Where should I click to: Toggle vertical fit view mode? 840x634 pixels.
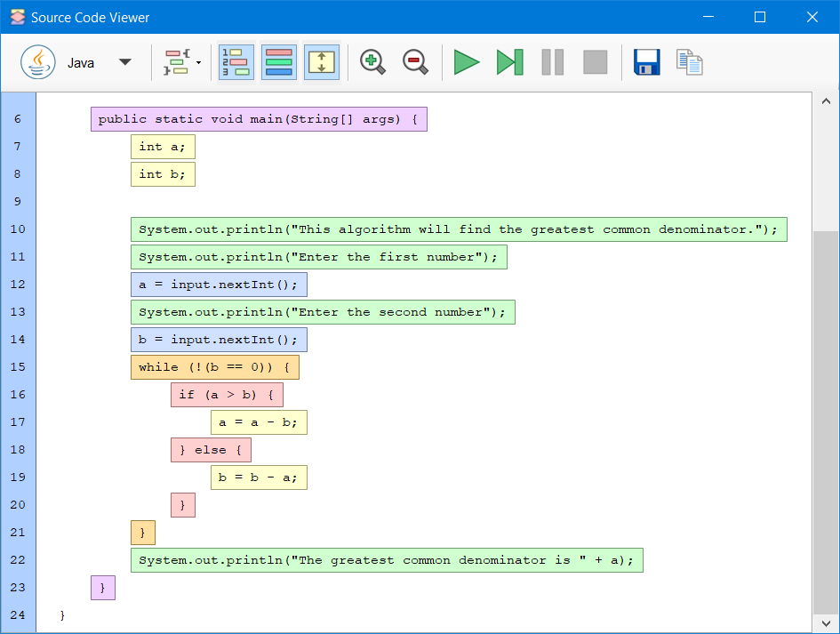tap(321, 61)
